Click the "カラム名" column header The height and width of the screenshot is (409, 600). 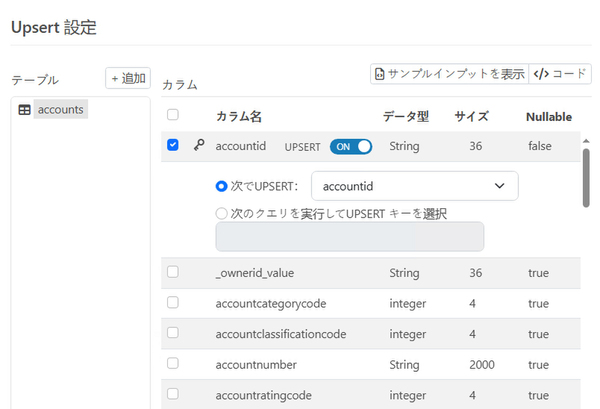(x=239, y=116)
